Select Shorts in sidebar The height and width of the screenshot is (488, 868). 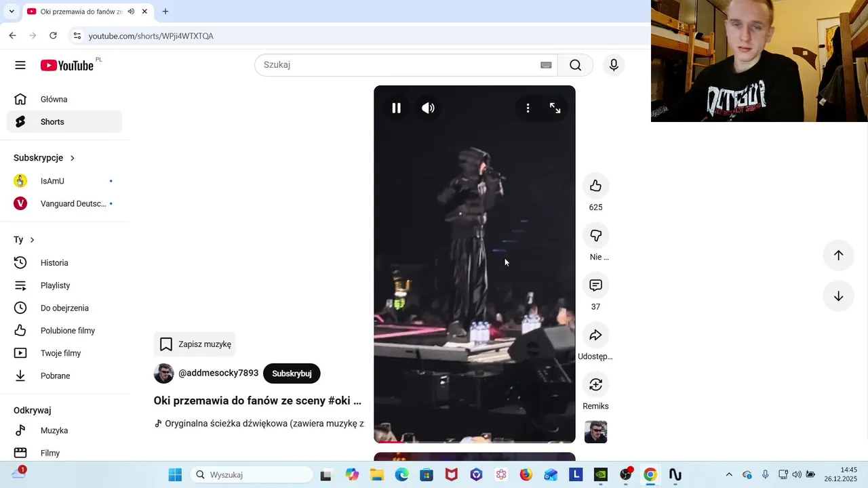click(x=64, y=122)
